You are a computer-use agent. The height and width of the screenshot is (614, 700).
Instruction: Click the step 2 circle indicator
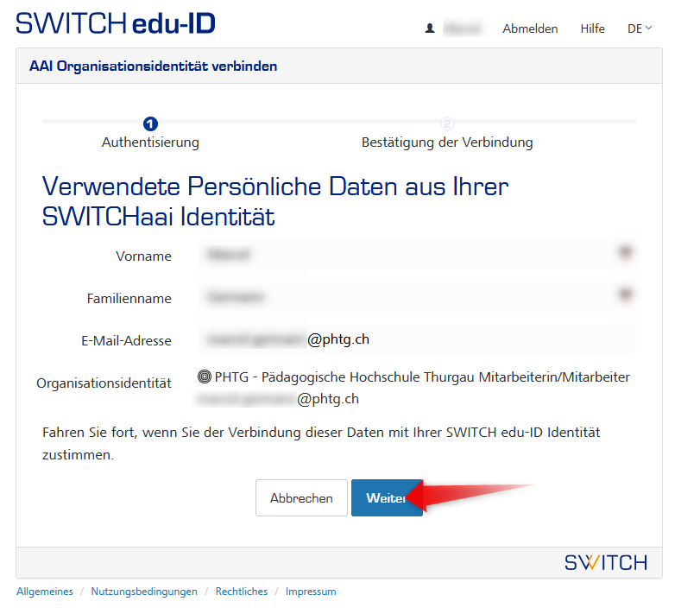447,124
